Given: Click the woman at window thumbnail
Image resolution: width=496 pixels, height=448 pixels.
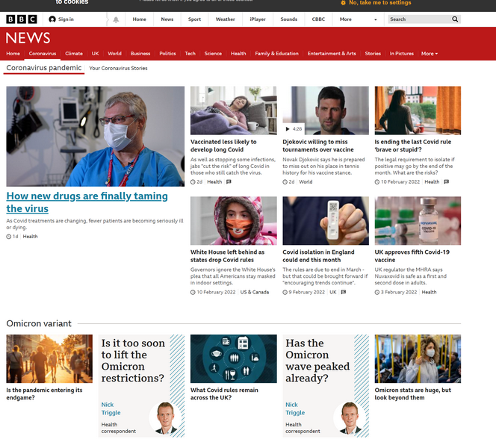Looking at the screenshot, I should (418, 111).
